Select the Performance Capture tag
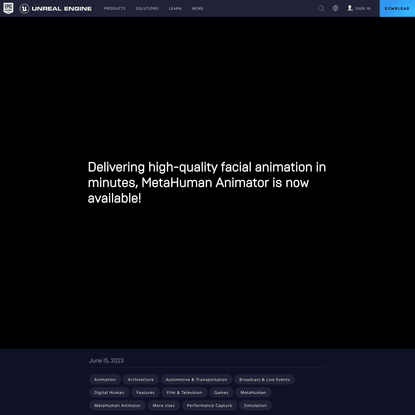The height and width of the screenshot is (415, 415). coord(209,405)
